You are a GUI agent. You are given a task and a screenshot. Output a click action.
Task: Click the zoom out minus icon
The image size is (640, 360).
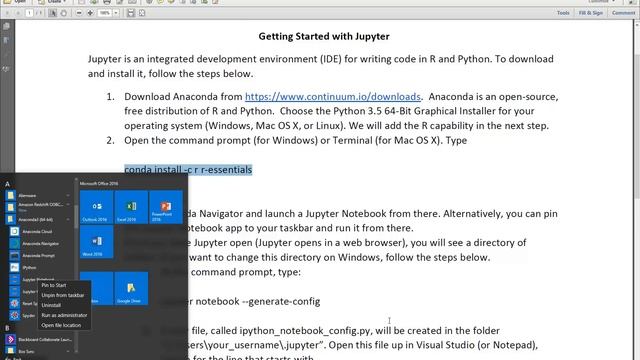point(79,13)
